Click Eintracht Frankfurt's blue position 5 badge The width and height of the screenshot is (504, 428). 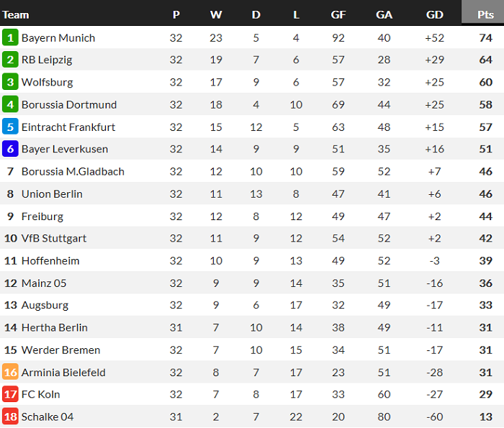[10, 127]
